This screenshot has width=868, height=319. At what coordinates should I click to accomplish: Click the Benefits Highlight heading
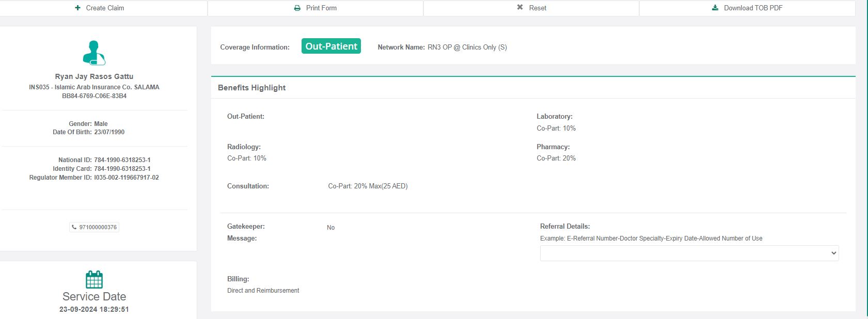251,88
